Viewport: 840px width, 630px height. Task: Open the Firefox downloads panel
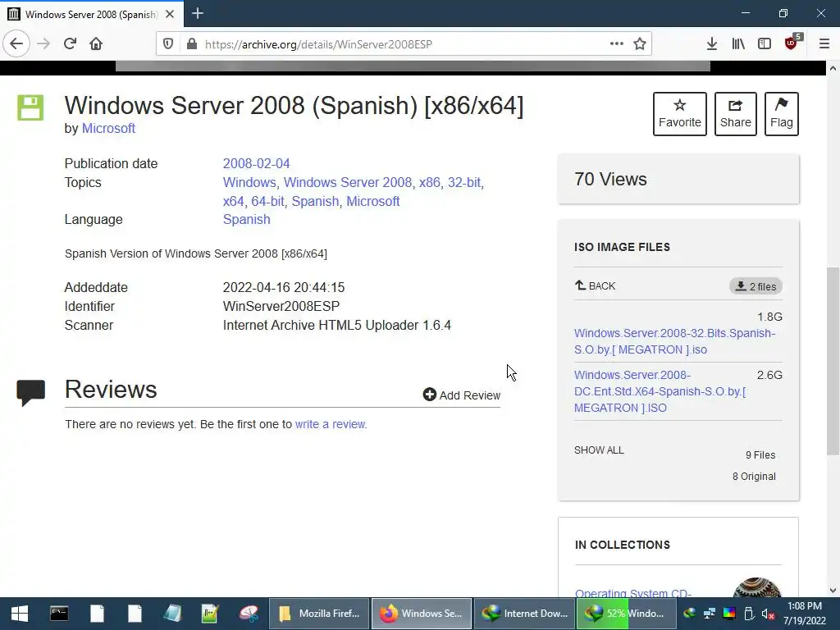[x=712, y=44]
